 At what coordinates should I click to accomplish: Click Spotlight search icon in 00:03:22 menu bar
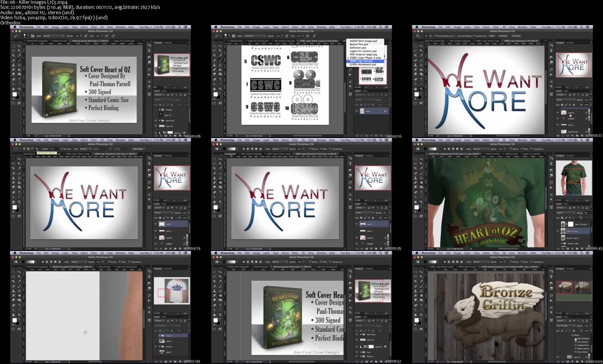(x=582, y=27)
